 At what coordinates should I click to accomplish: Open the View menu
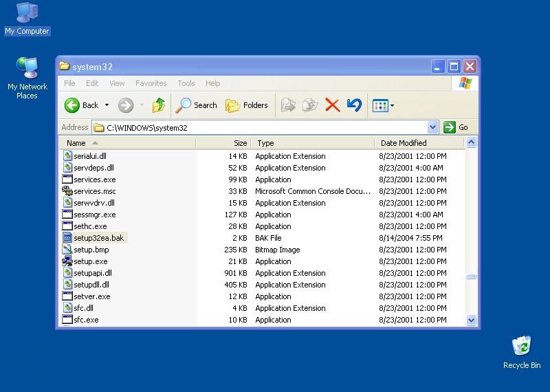117,83
